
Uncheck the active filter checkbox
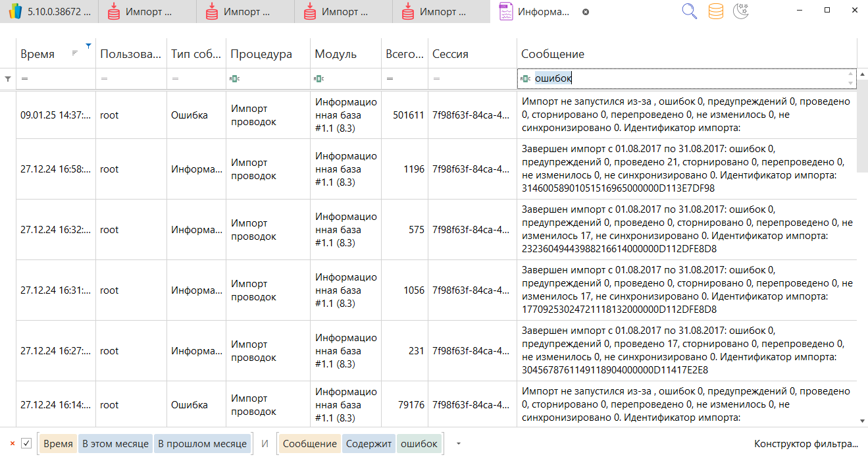(x=26, y=444)
